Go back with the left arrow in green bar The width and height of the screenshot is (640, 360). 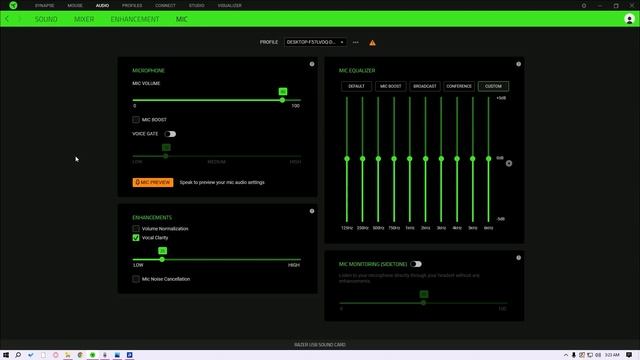click(7, 19)
